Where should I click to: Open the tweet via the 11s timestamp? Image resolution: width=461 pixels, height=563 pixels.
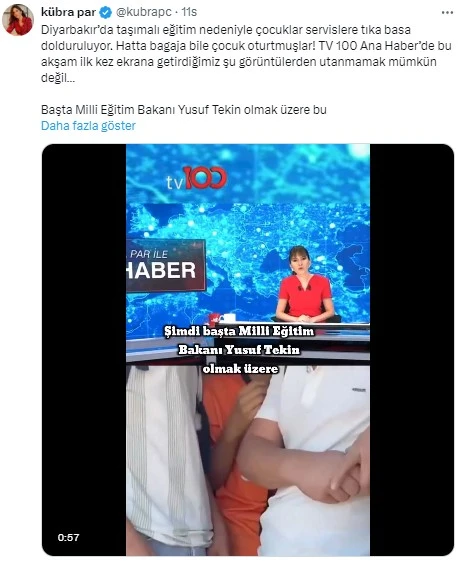189,12
